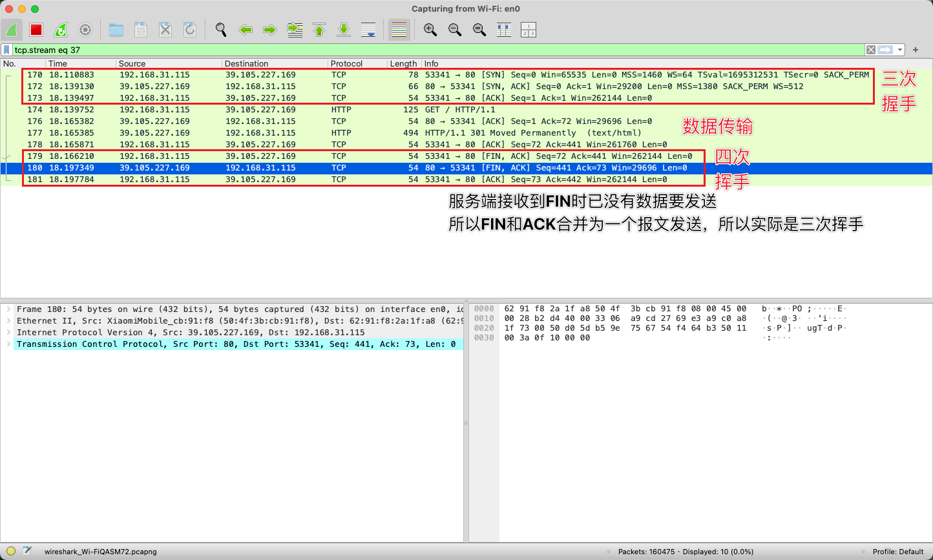This screenshot has height=560, width=933.
Task: Expand the Frame 180 detail row
Action: 8,309
